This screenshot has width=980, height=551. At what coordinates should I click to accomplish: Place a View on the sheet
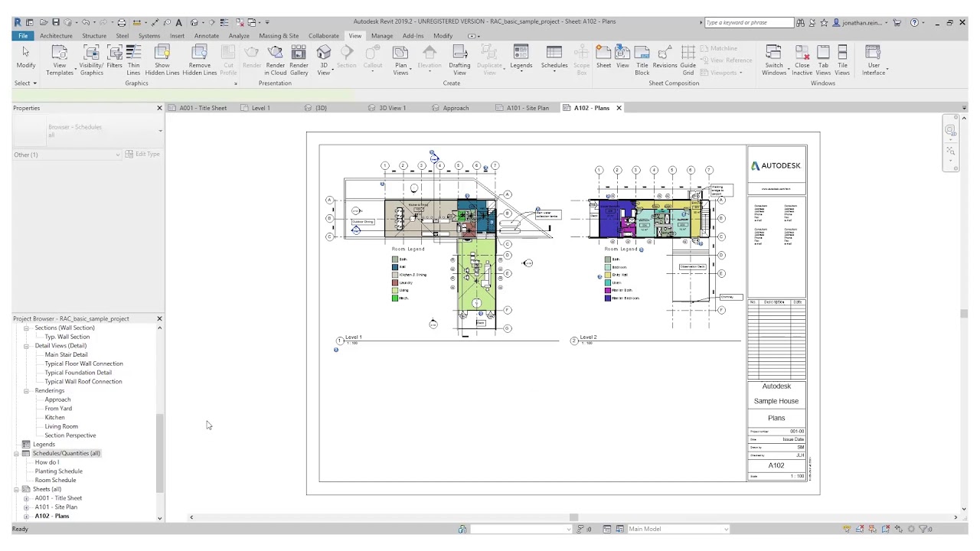[622, 57]
